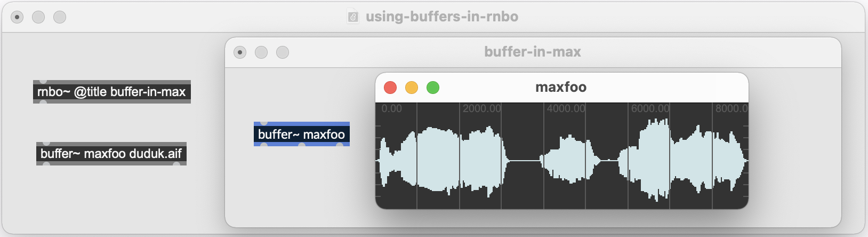Select the highlighted buffer~ maxfoo object
This screenshot has height=237, width=868.
pos(302,134)
